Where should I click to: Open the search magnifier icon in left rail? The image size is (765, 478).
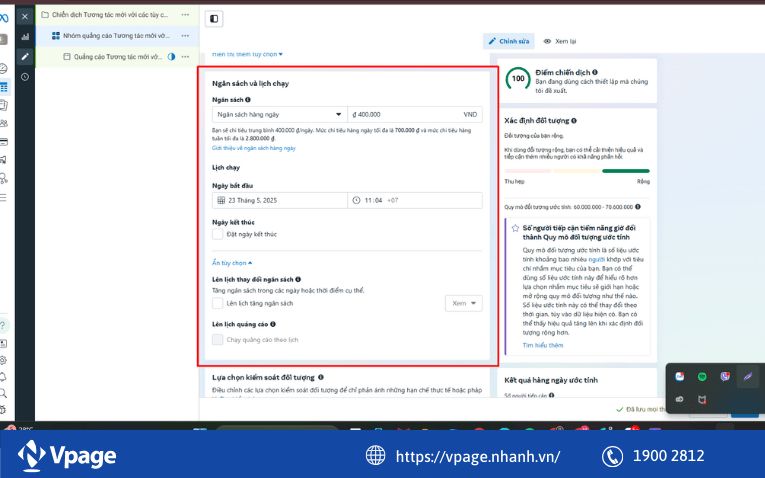point(3,393)
